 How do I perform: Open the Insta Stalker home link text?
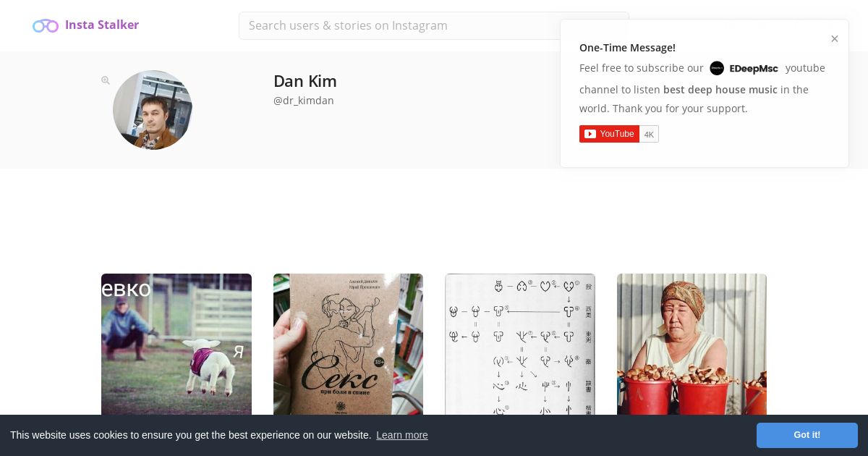tap(102, 25)
